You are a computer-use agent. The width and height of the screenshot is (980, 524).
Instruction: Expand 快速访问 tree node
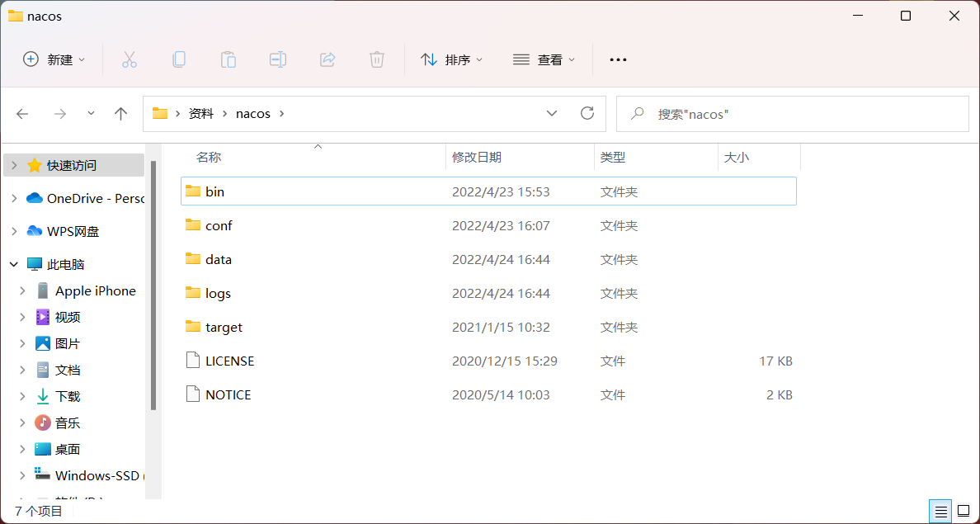14,165
